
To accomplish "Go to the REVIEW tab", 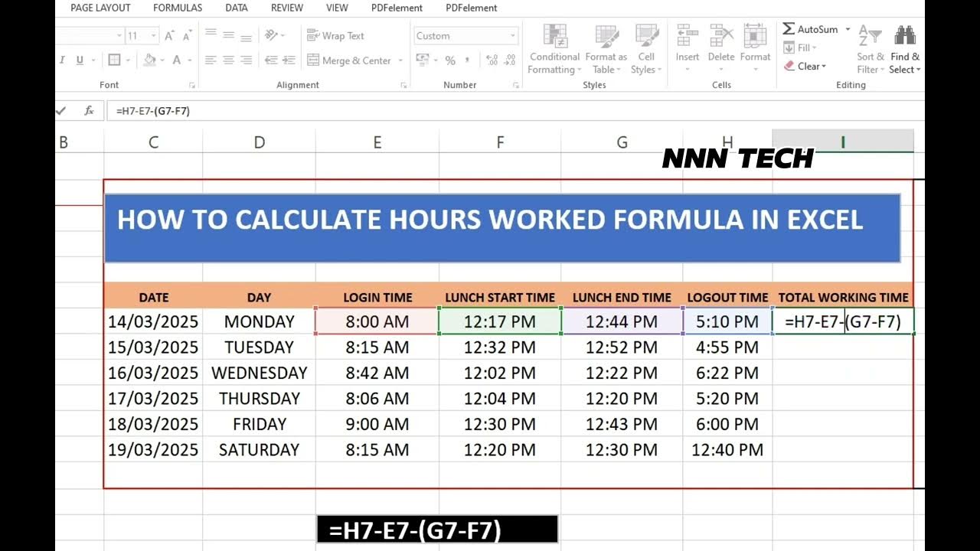I will pyautogui.click(x=287, y=8).
